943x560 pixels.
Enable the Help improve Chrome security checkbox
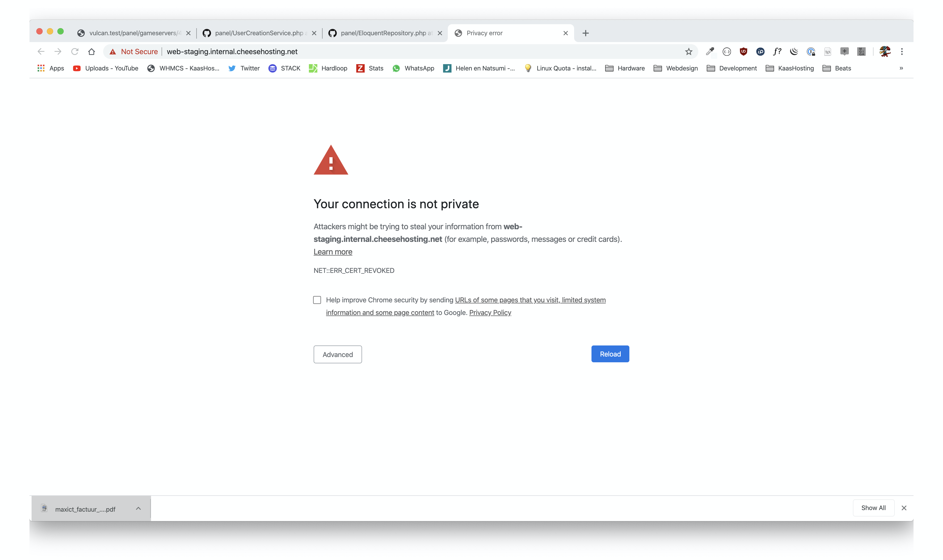317,300
